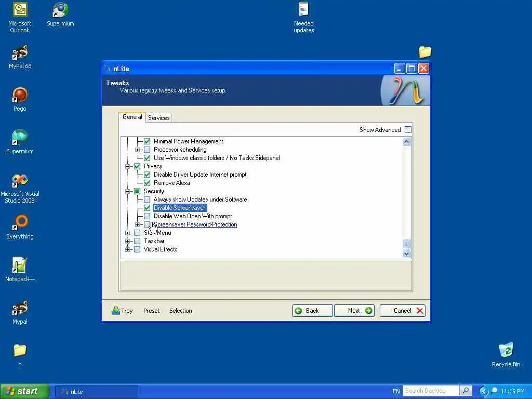Uncheck Use Windows classic folders option
The image size is (532, 399).
[x=147, y=158]
